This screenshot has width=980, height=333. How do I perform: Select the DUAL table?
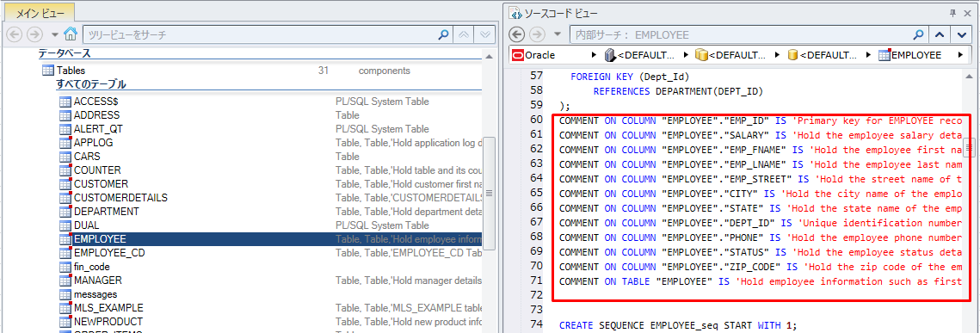(x=86, y=225)
